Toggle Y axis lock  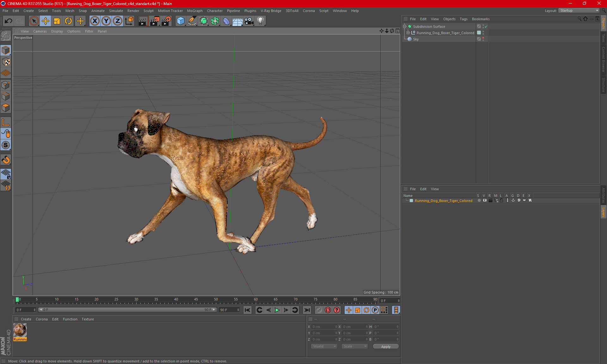(x=106, y=21)
